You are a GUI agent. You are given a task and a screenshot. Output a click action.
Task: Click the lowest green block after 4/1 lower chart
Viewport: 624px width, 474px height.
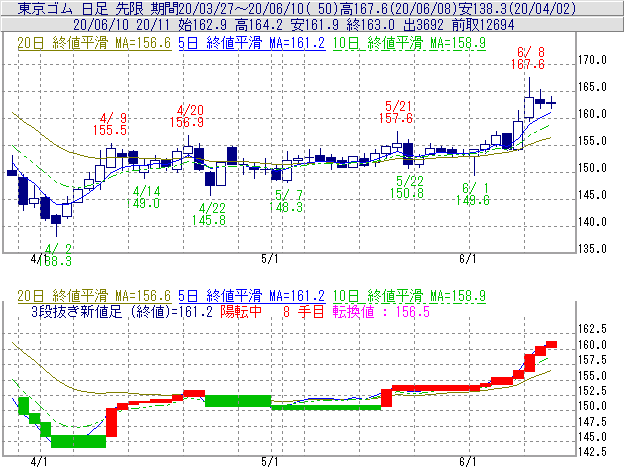(78, 441)
